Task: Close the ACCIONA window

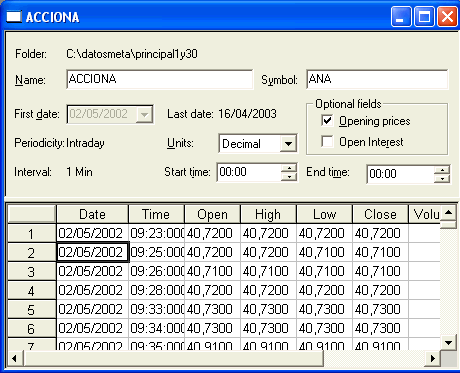Action: [447, 16]
